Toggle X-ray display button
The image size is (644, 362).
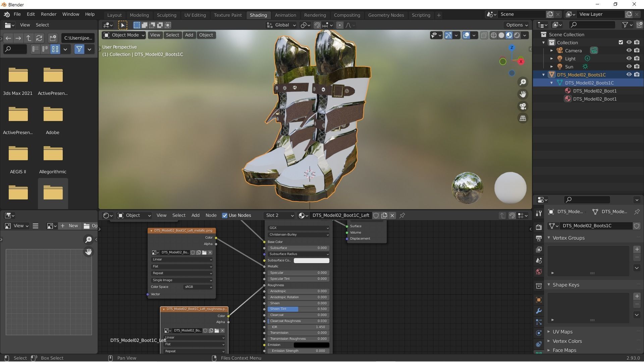484,35
